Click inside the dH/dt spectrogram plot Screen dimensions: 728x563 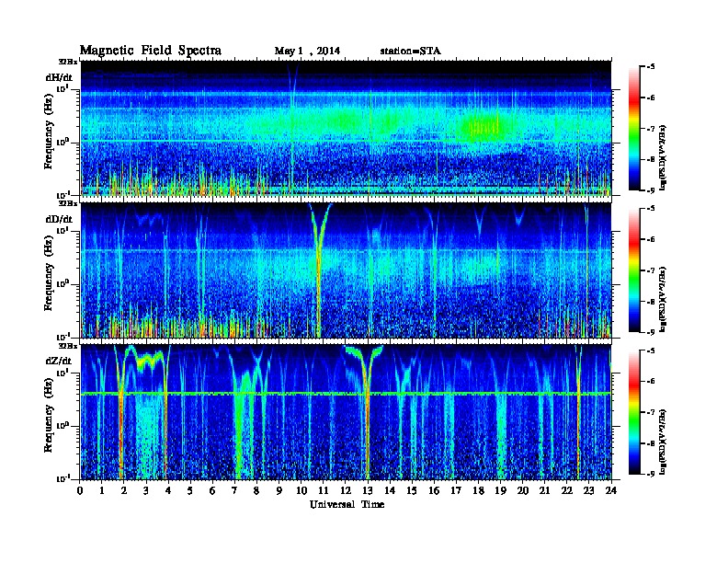point(346,128)
